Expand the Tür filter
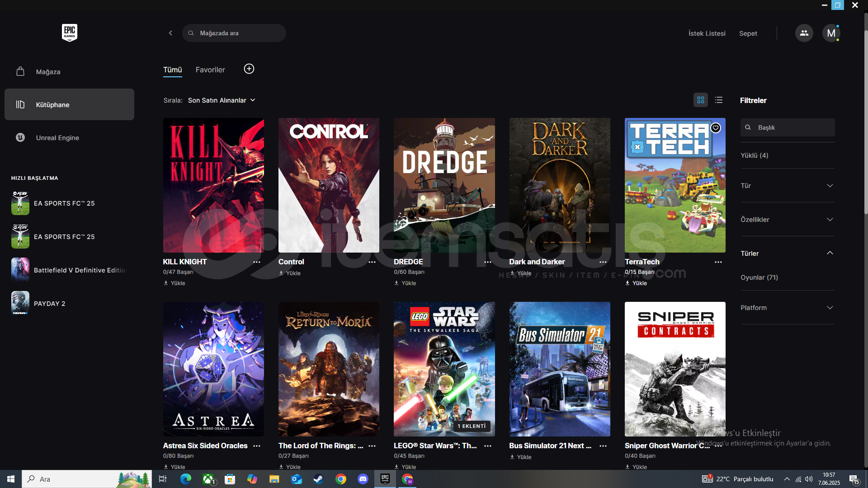Screen dimensions: 868x488 coord(787,186)
